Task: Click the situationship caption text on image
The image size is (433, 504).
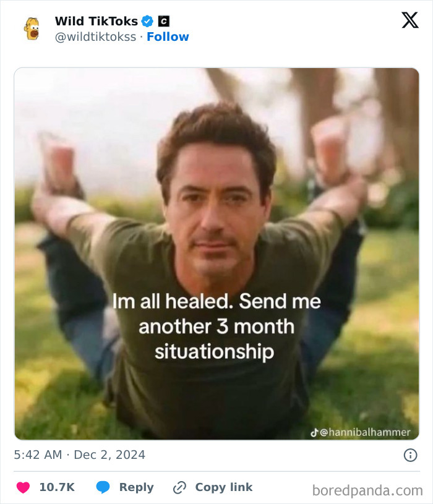Action: tap(215, 352)
